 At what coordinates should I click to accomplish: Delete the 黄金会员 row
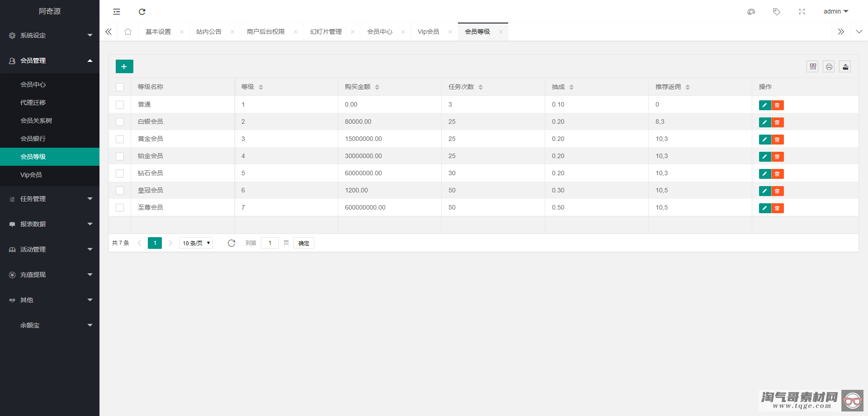point(778,140)
